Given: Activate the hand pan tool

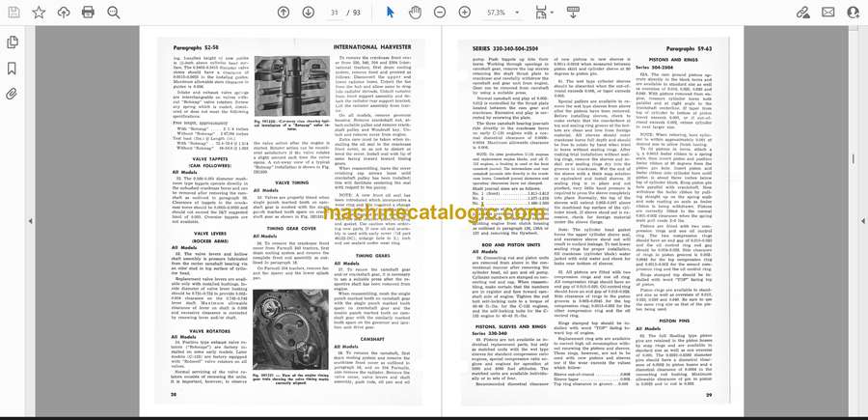Looking at the screenshot, I should click(x=415, y=13).
